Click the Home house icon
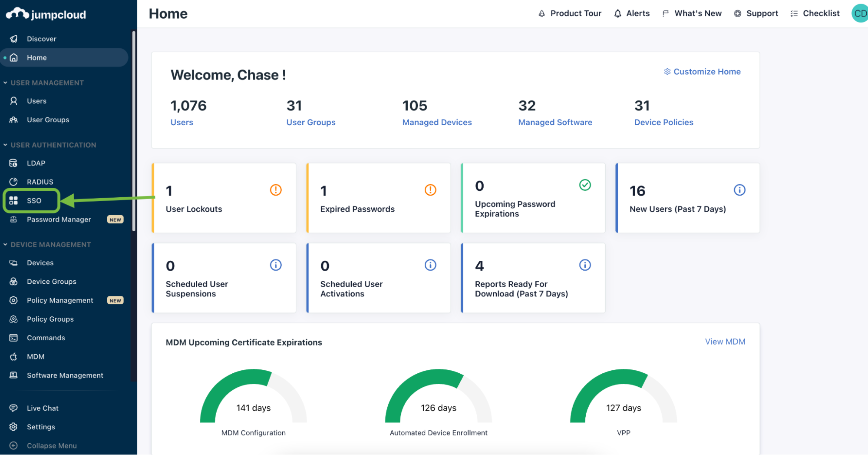This screenshot has width=868, height=455. 14,57
